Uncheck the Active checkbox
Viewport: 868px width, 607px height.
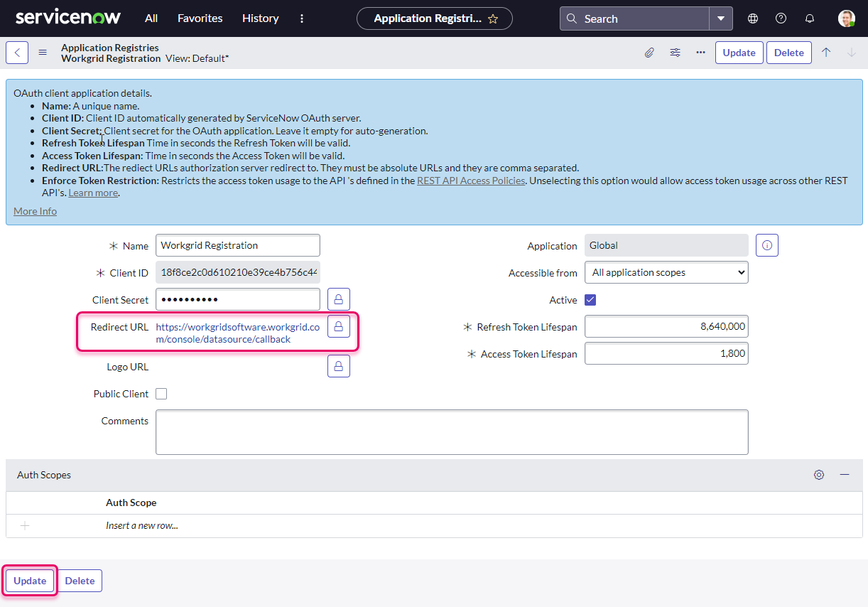[590, 299]
